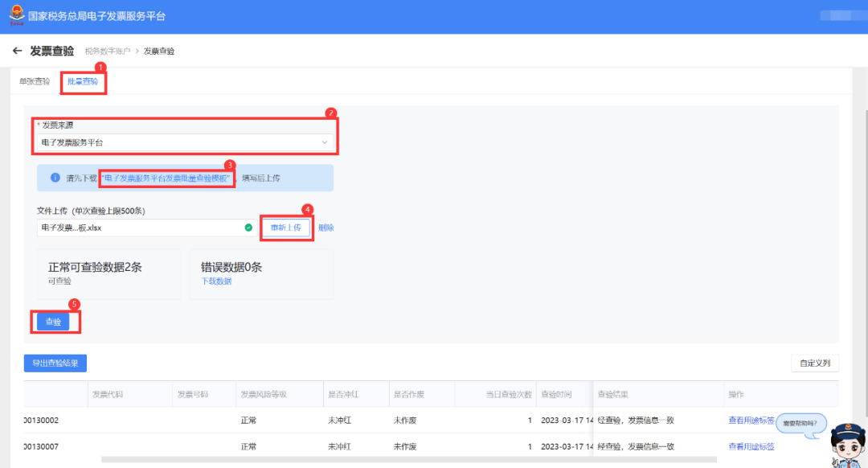
Task: Click the 正常可查验数据2条 summary card
Action: [109, 274]
